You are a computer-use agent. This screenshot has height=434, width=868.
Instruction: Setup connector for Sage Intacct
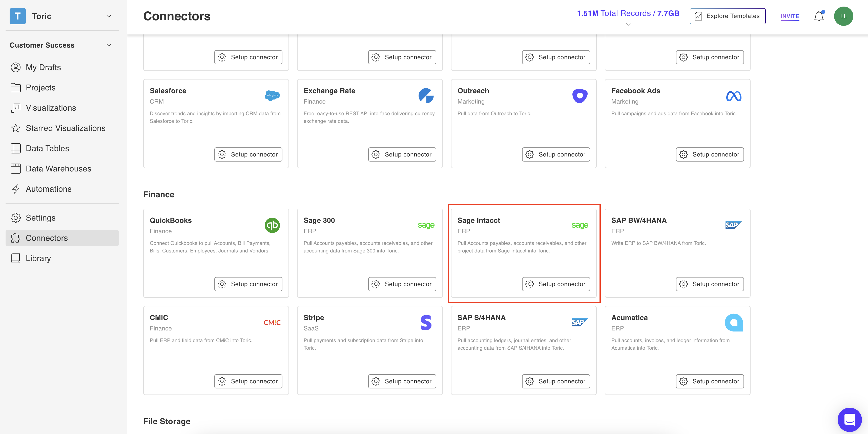(x=556, y=284)
